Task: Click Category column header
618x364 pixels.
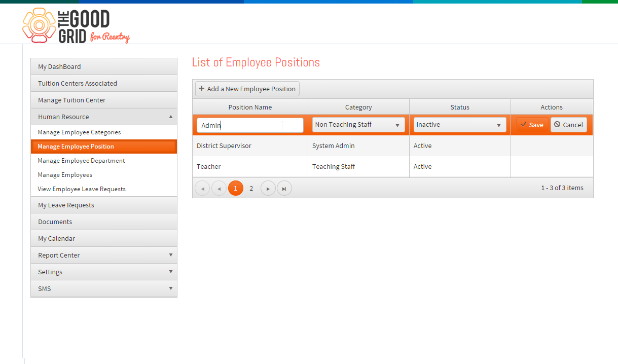Action: point(358,107)
